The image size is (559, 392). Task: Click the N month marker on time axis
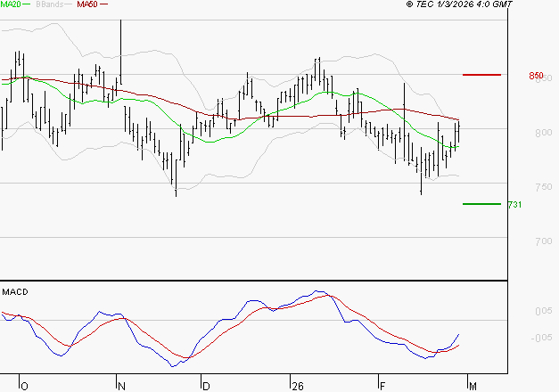point(121,387)
